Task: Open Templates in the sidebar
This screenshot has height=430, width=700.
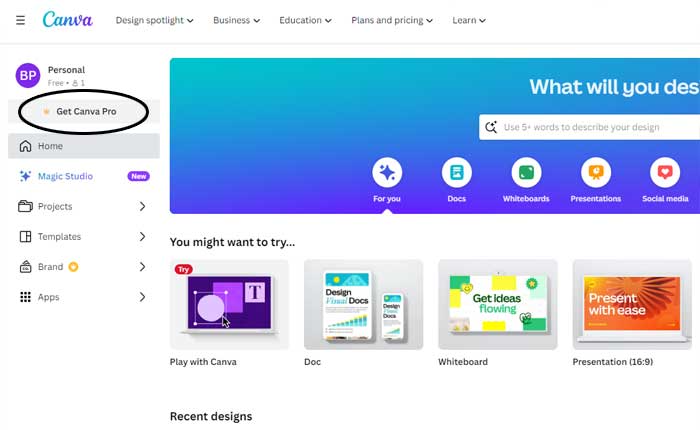Action: click(84, 237)
